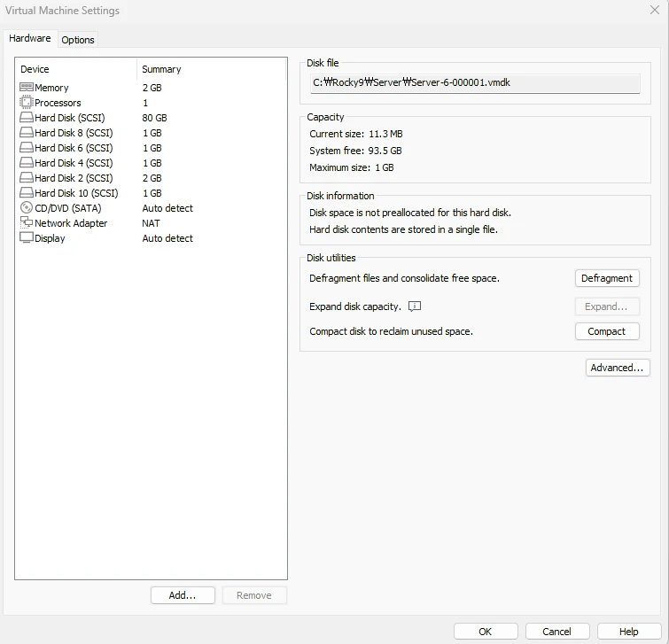669x644 pixels.
Task: Click the Processors summary value 1
Action: [x=145, y=103]
